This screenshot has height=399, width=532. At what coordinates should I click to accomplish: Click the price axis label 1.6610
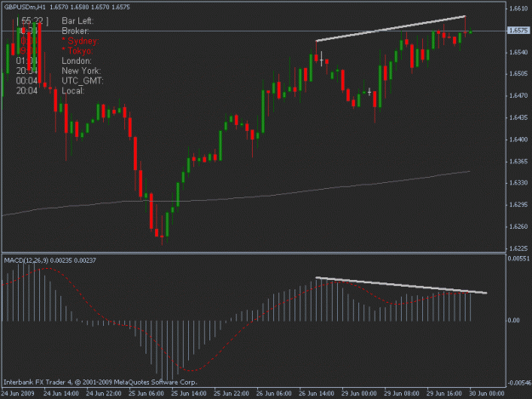[518, 9]
